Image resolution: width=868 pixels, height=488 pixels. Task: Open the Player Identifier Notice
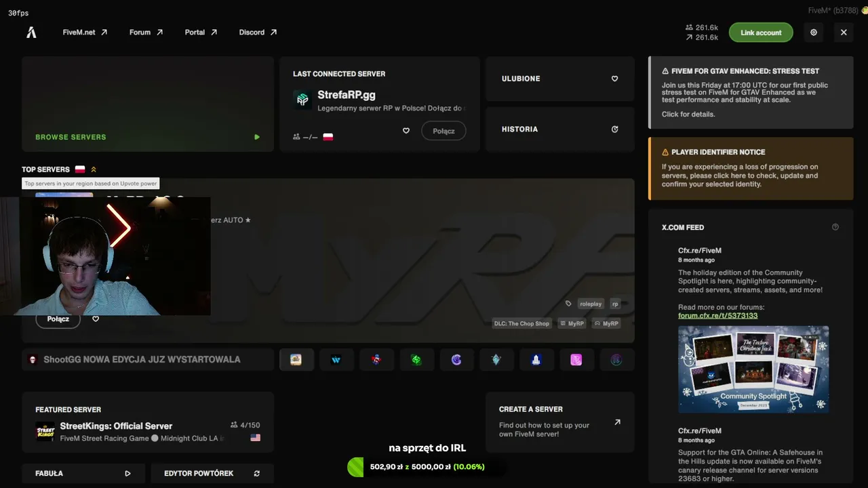pos(751,169)
